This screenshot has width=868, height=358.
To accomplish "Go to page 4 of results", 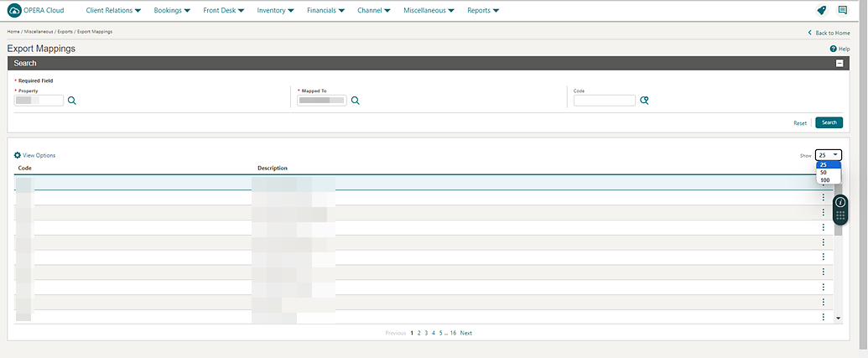I will (x=434, y=333).
